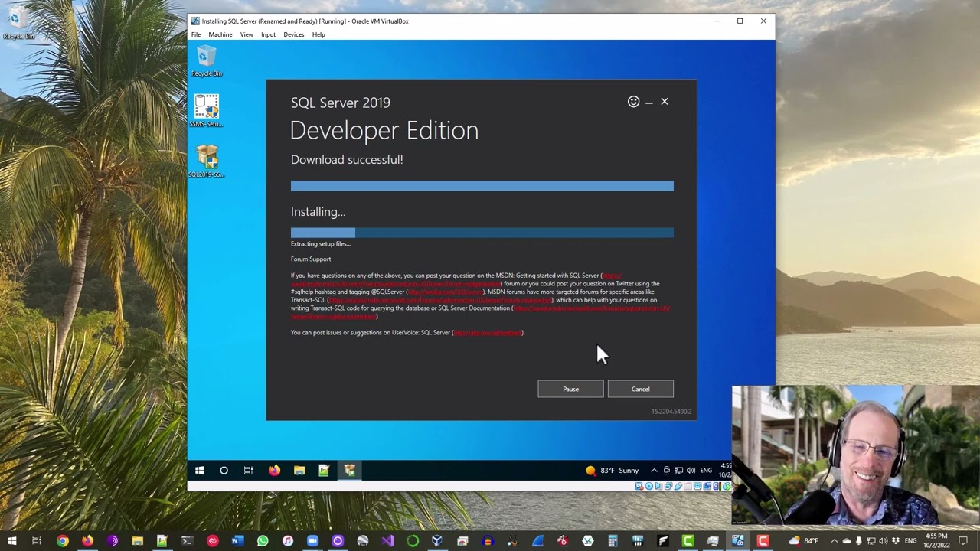
Task: Click the guest volume speaker icon
Action: [691, 471]
